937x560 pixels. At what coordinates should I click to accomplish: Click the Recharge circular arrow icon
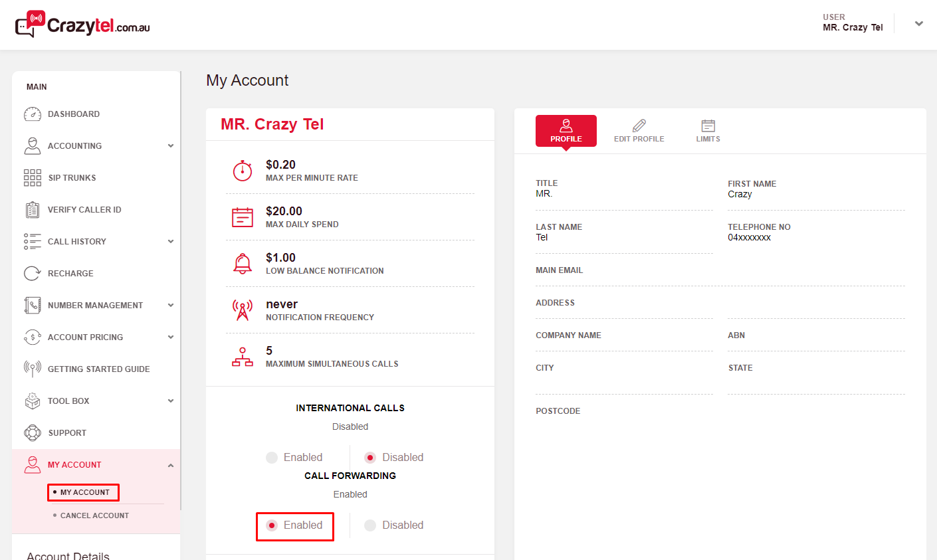point(33,274)
